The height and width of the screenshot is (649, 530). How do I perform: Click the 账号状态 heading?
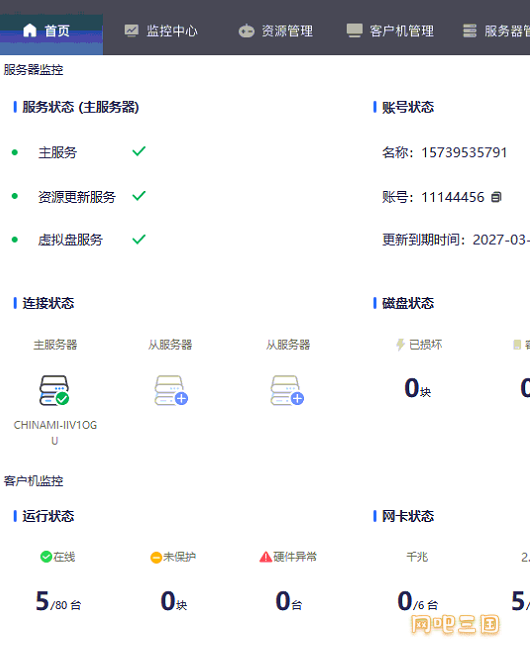click(x=408, y=107)
